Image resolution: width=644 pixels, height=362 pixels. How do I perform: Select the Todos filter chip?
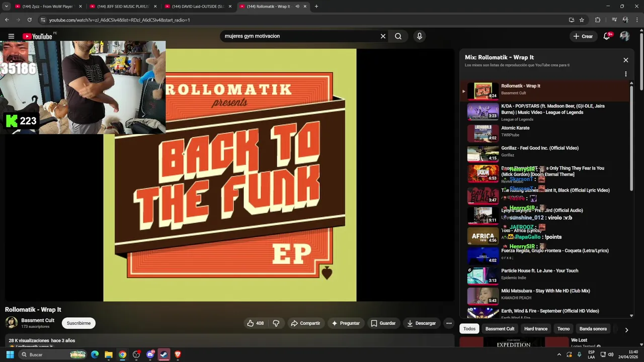[469, 329]
